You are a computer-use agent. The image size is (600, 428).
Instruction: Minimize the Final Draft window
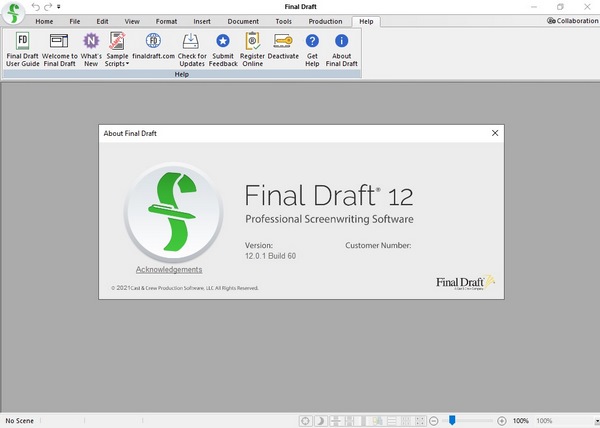534,7
